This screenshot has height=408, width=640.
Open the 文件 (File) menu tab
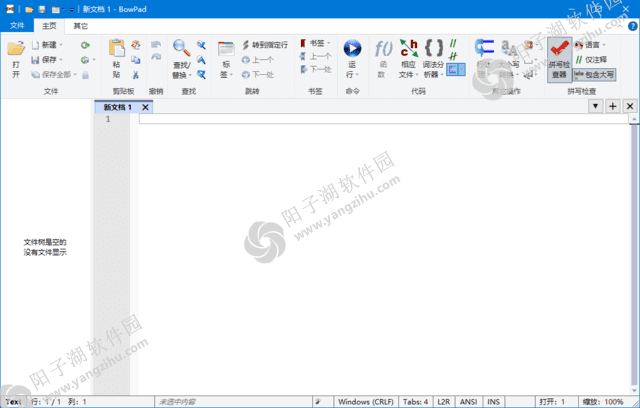17,25
